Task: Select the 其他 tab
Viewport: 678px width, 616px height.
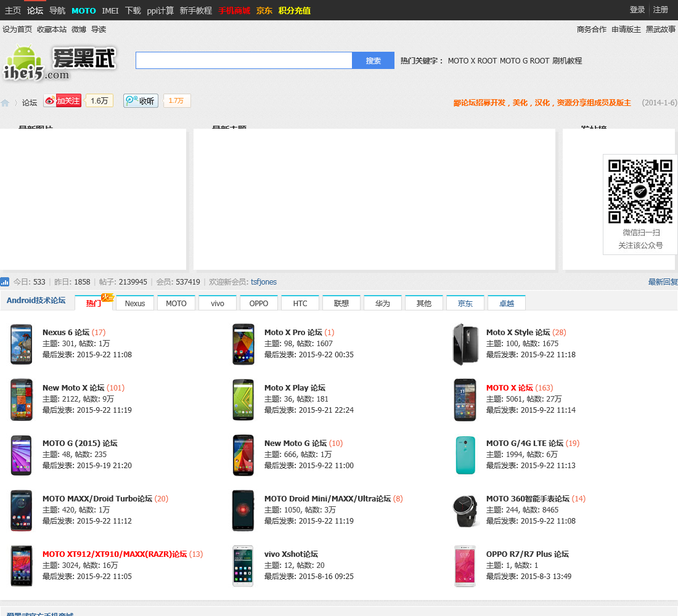Action: coord(424,303)
